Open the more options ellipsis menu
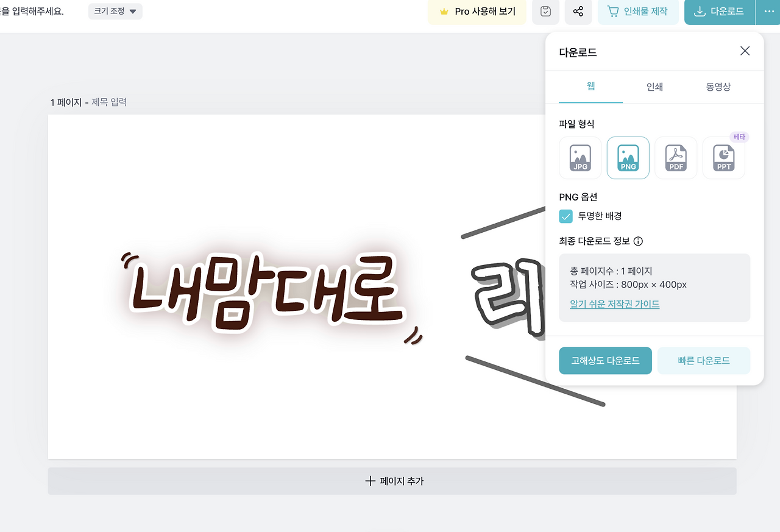The image size is (780, 532). click(768, 12)
